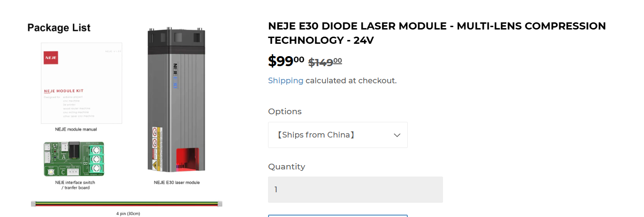Click the "NEJE E30 laser module" caption
The image size is (644, 217).
click(x=177, y=182)
